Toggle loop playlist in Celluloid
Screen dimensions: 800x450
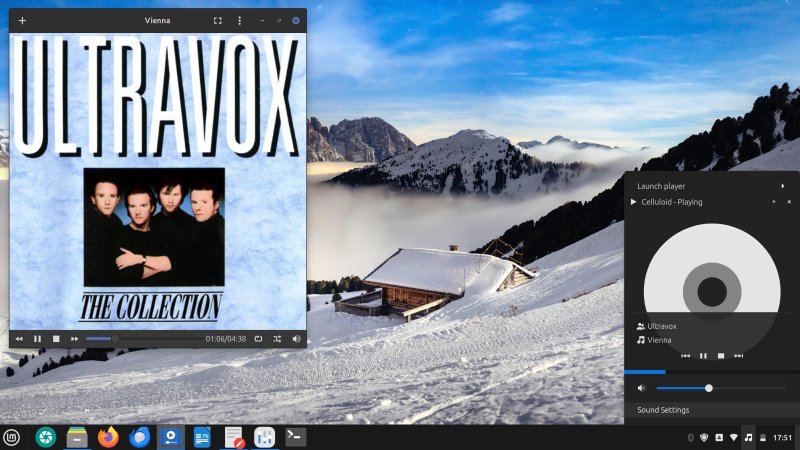[x=259, y=339]
